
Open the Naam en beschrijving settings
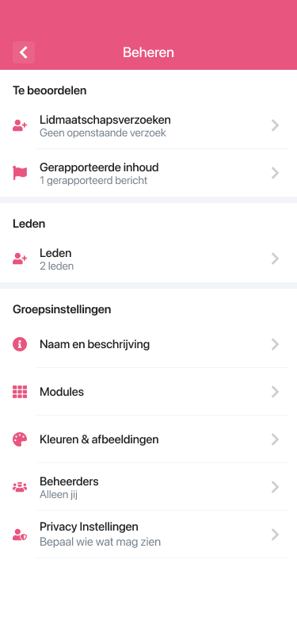click(x=149, y=344)
